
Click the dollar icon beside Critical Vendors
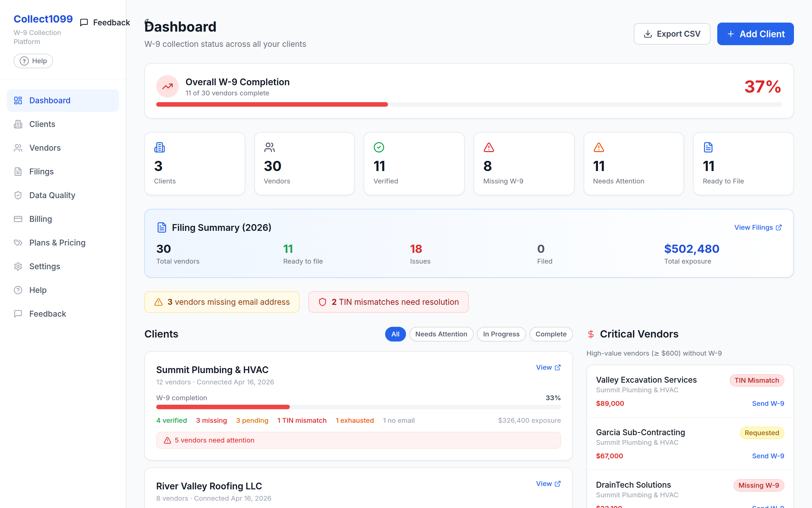coord(591,334)
